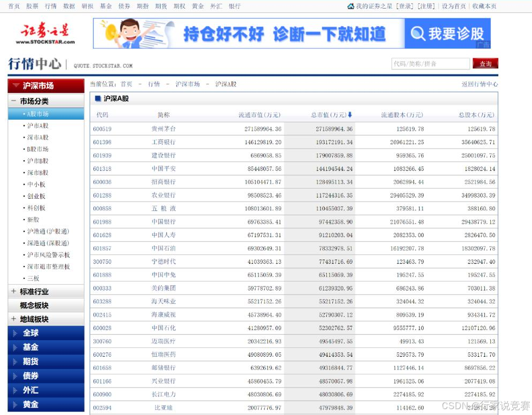The image size is (532, 415).
Task: Open stock 五粮液
Action: click(x=163, y=208)
